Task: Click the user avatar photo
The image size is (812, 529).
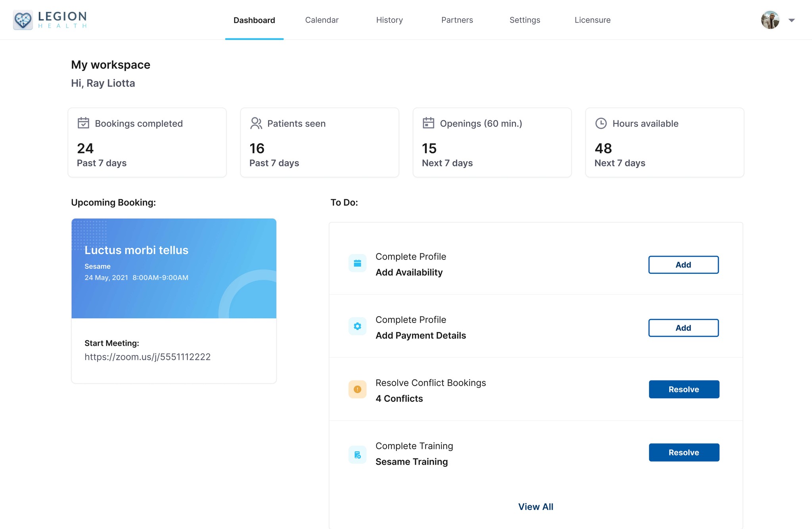Action: pos(770,20)
